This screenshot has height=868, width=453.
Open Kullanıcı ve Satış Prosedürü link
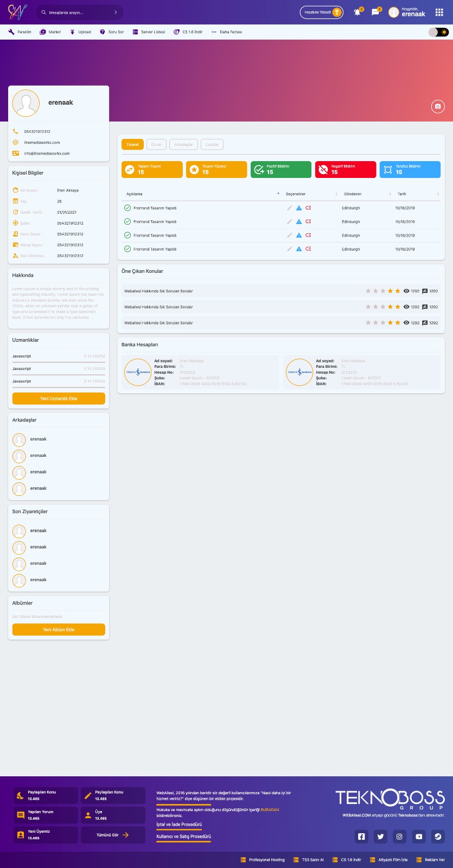tap(183, 837)
